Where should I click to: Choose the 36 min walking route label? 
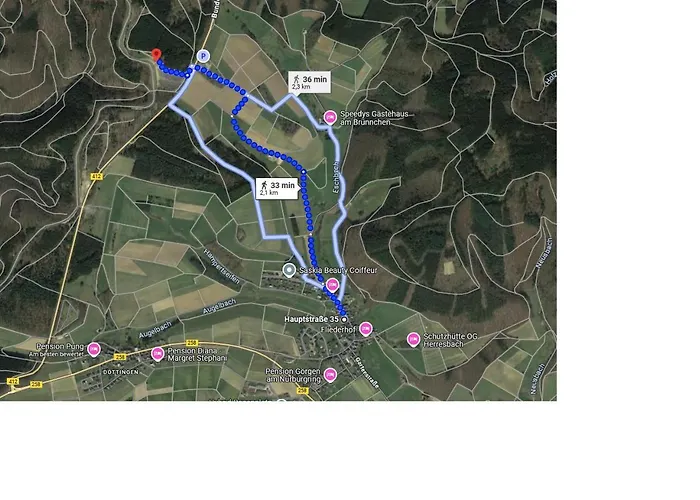[x=309, y=82]
